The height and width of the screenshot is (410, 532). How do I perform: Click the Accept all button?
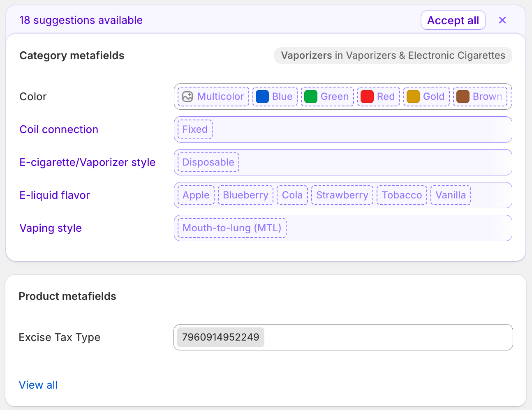[x=453, y=20]
